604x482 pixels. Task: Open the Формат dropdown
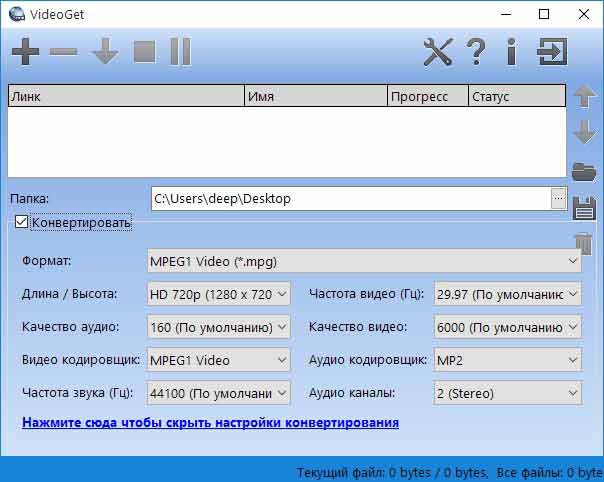(x=364, y=261)
